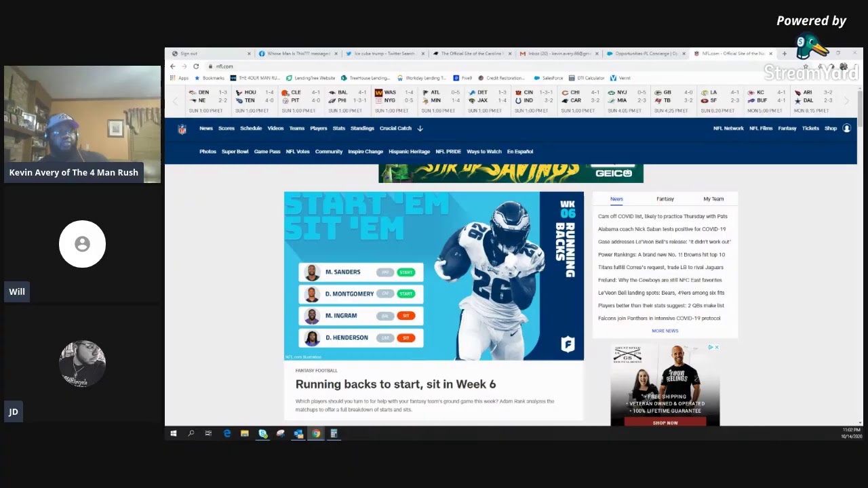Open Snipping Tool from the taskbar
This screenshot has width=868, height=488.
tap(280, 433)
